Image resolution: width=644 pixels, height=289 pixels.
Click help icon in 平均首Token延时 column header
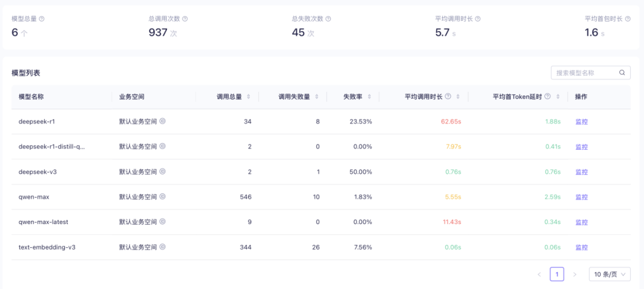[x=547, y=97]
